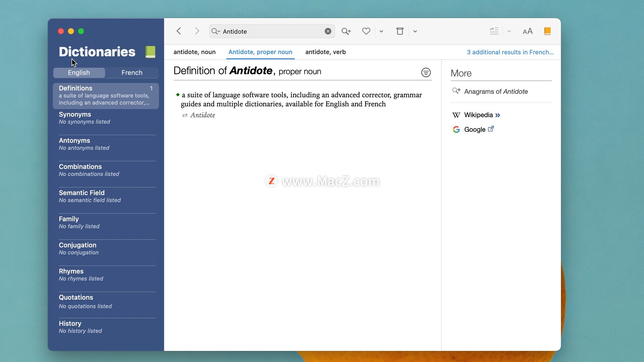Open the orange guides book icon
Image resolution: width=644 pixels, height=362 pixels.
[547, 31]
